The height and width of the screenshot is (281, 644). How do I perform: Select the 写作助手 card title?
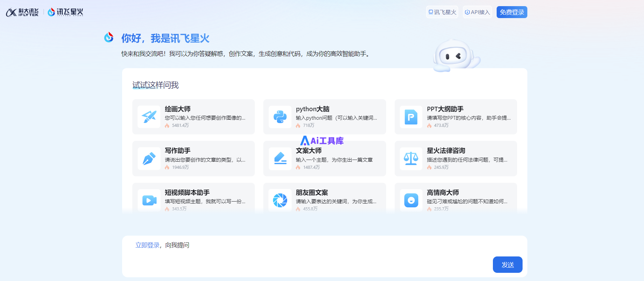pyautogui.click(x=177, y=151)
